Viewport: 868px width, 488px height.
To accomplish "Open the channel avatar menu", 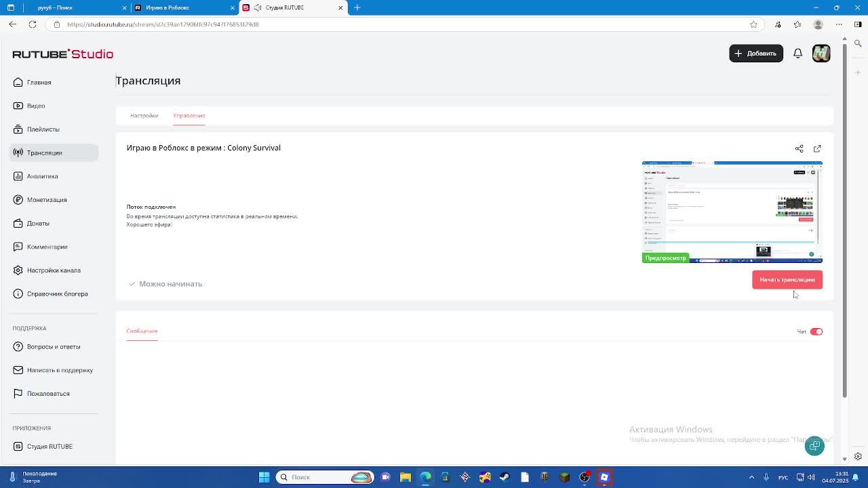I will pyautogui.click(x=821, y=54).
